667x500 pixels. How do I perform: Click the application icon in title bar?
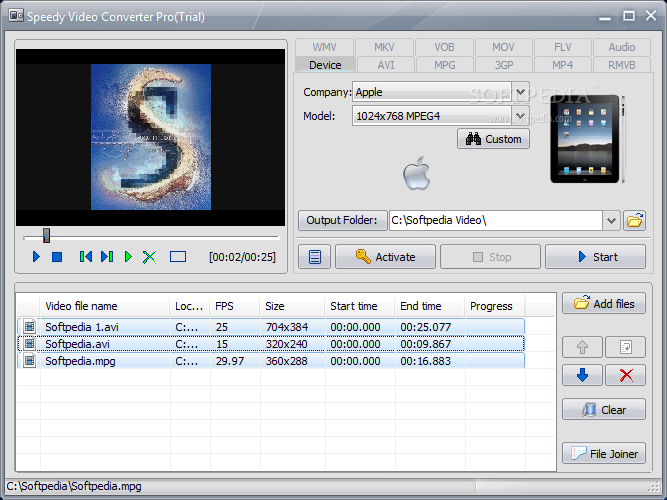[16, 16]
